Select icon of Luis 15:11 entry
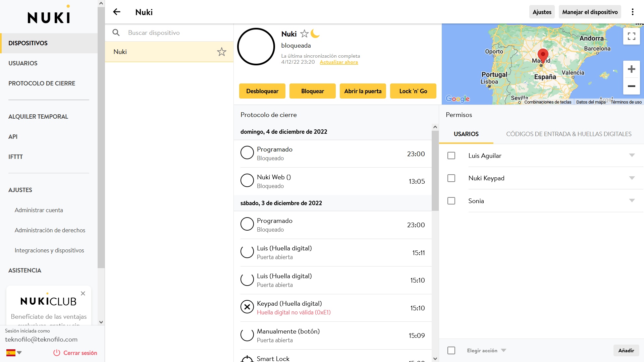The height and width of the screenshot is (362, 644). (x=247, y=252)
